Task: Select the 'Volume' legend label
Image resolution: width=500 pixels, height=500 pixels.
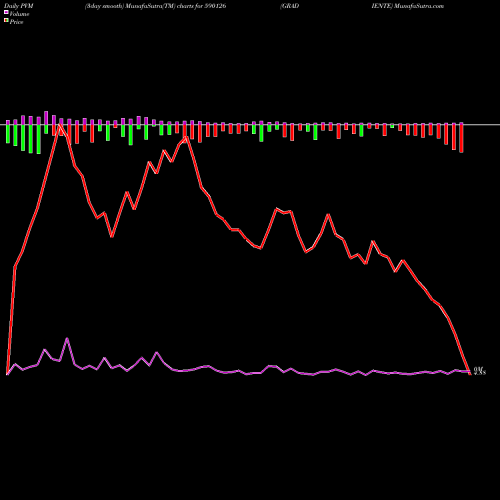Action: tap(19, 14)
